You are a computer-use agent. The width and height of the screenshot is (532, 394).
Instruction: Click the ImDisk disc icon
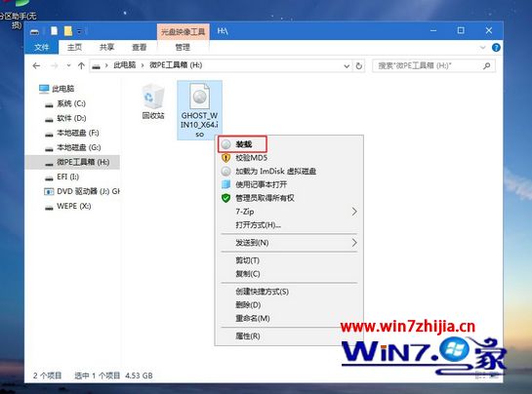(225, 172)
